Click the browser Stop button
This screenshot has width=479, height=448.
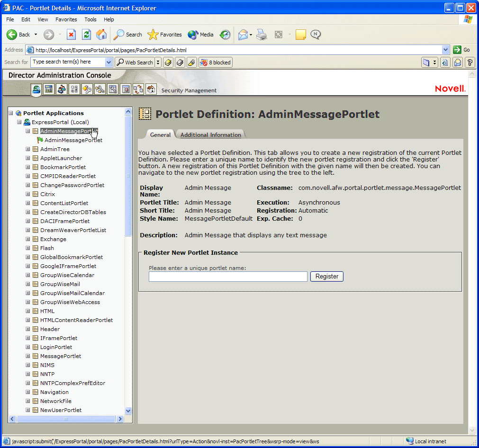71,35
